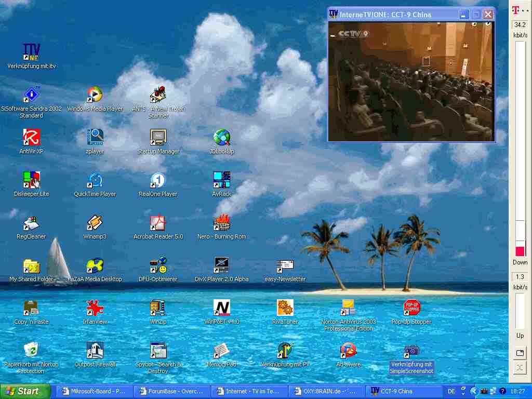Click My Shared Folder icon

coord(31,265)
